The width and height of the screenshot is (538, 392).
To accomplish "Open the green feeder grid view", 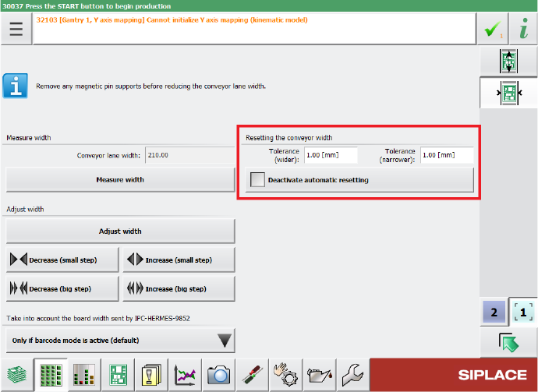I will [x=51, y=375].
